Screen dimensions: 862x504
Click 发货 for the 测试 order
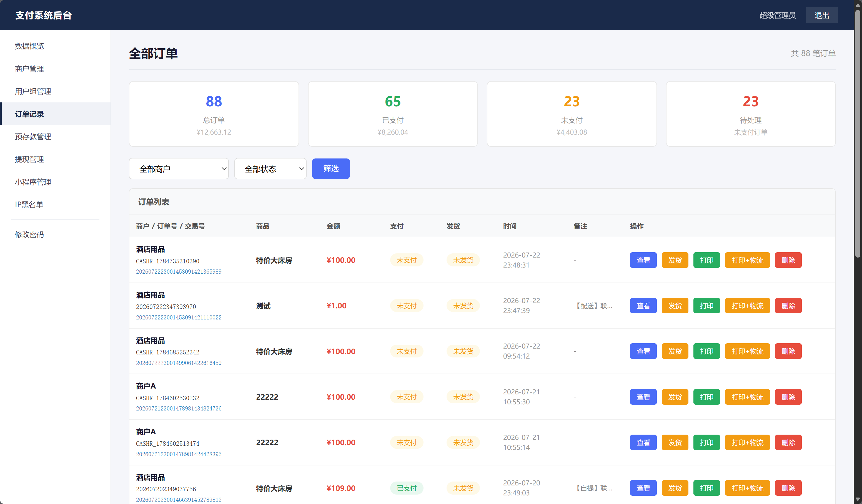(675, 306)
